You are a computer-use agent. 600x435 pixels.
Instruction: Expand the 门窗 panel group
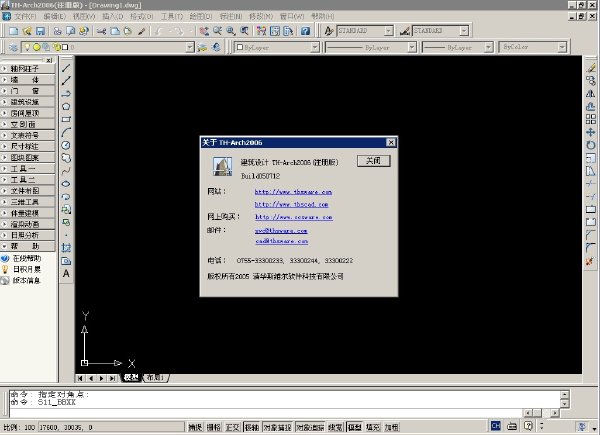(28, 91)
